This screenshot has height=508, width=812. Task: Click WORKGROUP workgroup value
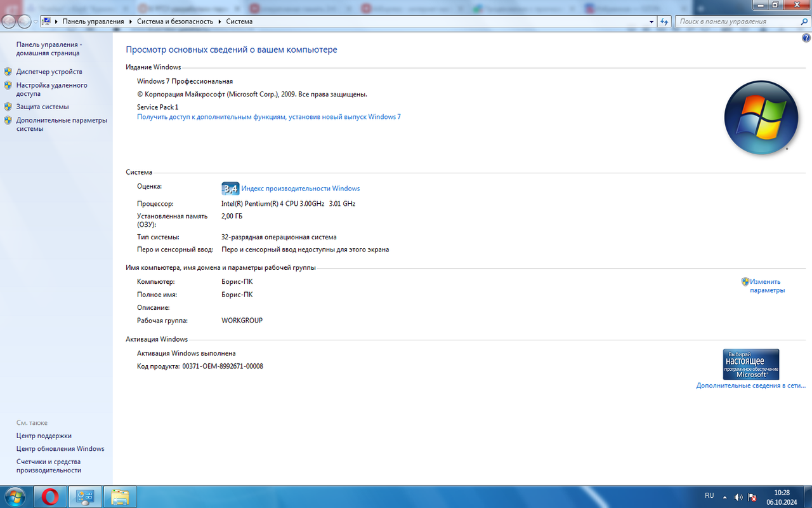tap(242, 321)
